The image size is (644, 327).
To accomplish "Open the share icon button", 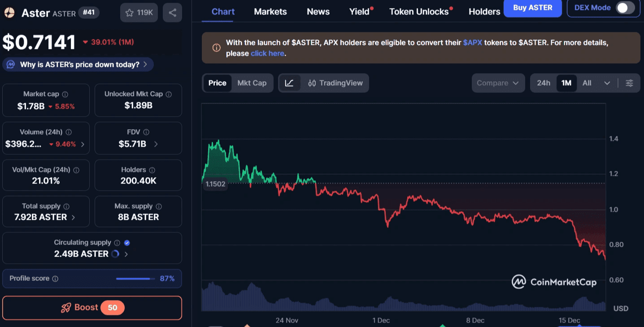I will 173,13.
